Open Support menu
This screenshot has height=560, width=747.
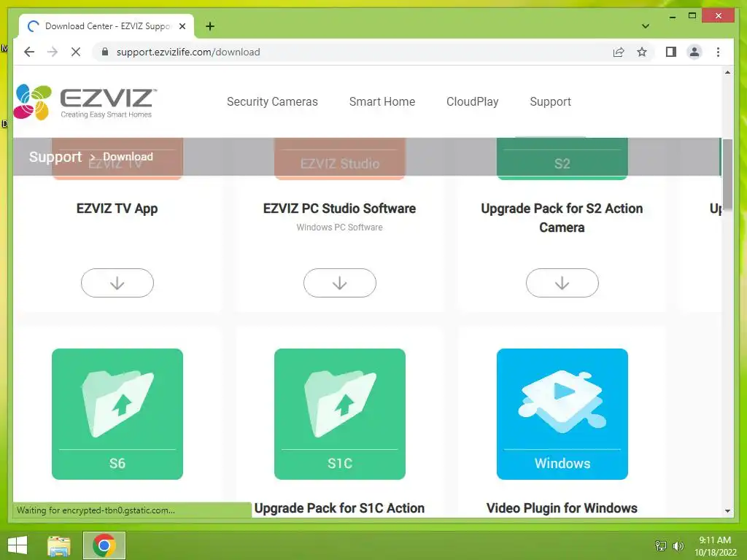click(x=550, y=101)
